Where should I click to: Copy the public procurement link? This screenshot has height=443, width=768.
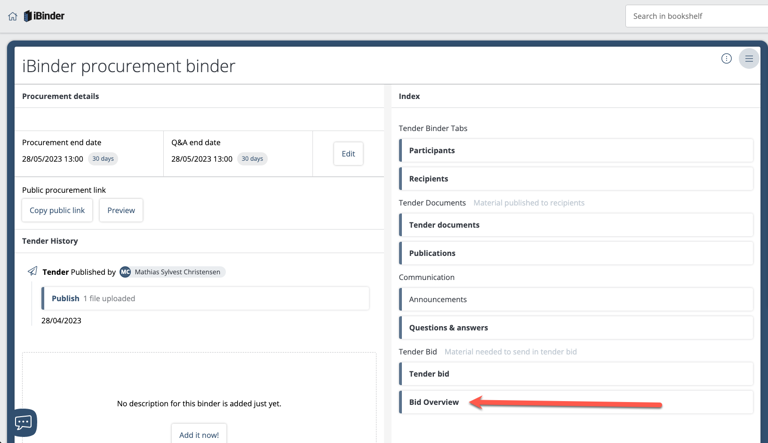[x=57, y=210]
